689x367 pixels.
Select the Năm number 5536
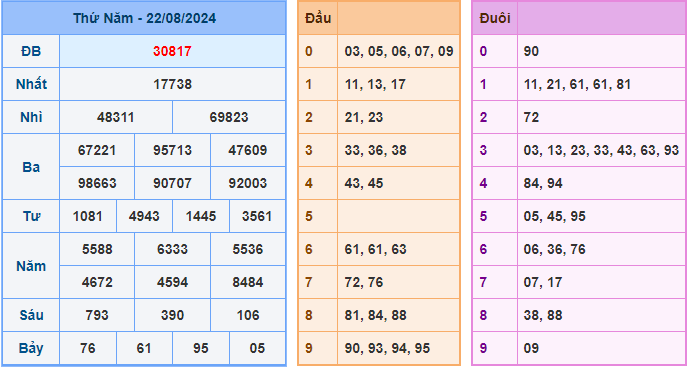[248, 249]
